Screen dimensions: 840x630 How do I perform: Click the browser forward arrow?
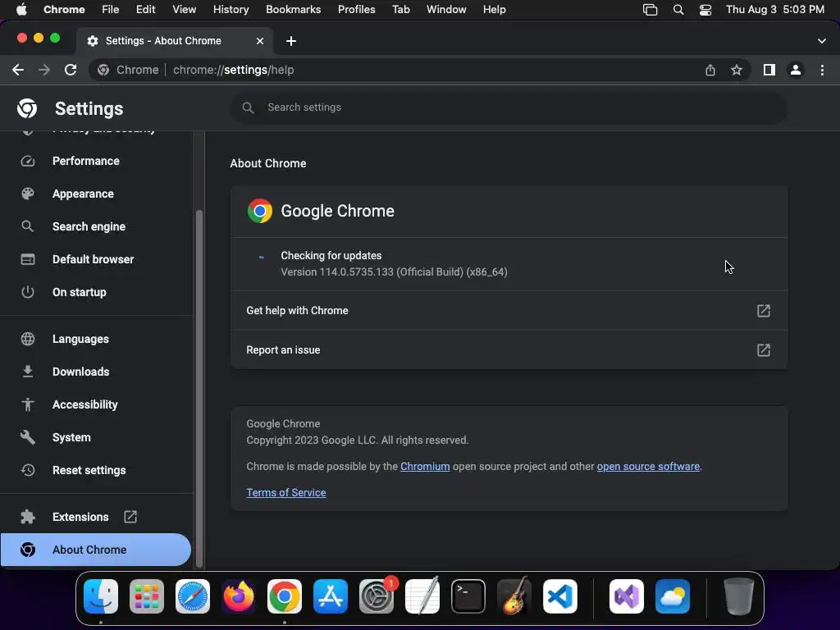click(44, 70)
